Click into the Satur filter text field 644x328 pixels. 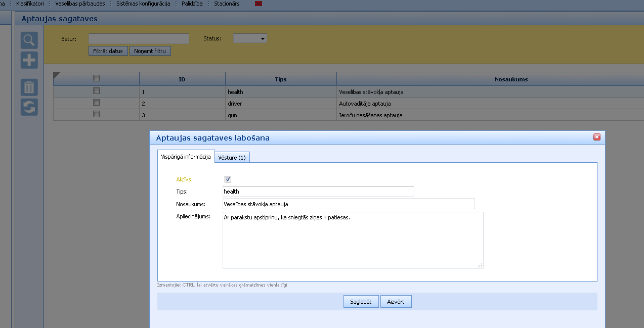coord(139,38)
